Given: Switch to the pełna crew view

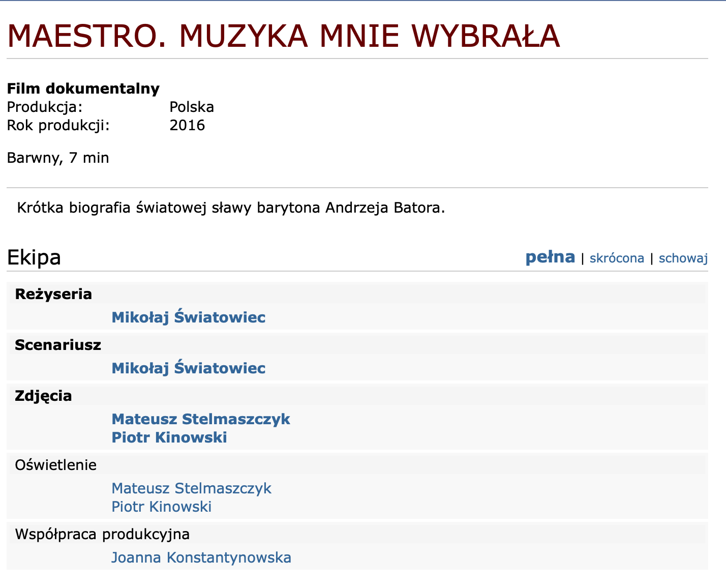Looking at the screenshot, I should click(550, 257).
